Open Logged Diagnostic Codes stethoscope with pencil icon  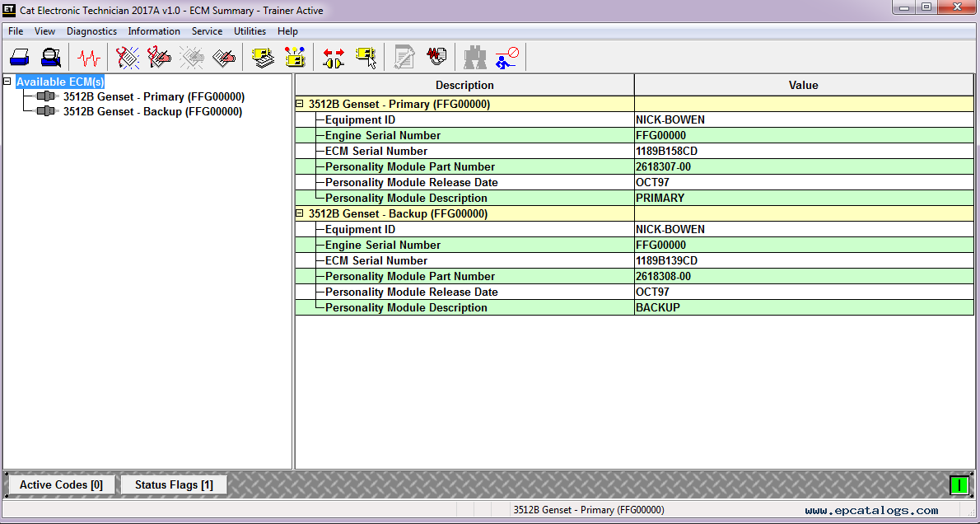pos(160,58)
